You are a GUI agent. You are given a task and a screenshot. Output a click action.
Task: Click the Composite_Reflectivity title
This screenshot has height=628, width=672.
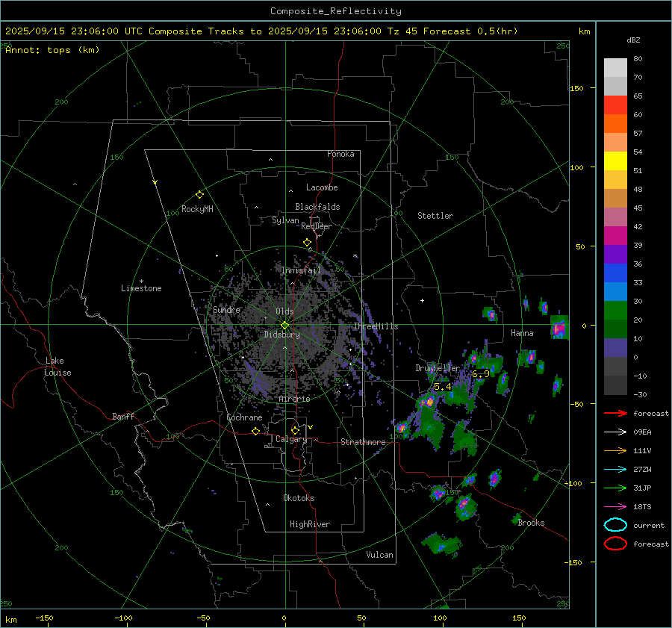coord(336,11)
